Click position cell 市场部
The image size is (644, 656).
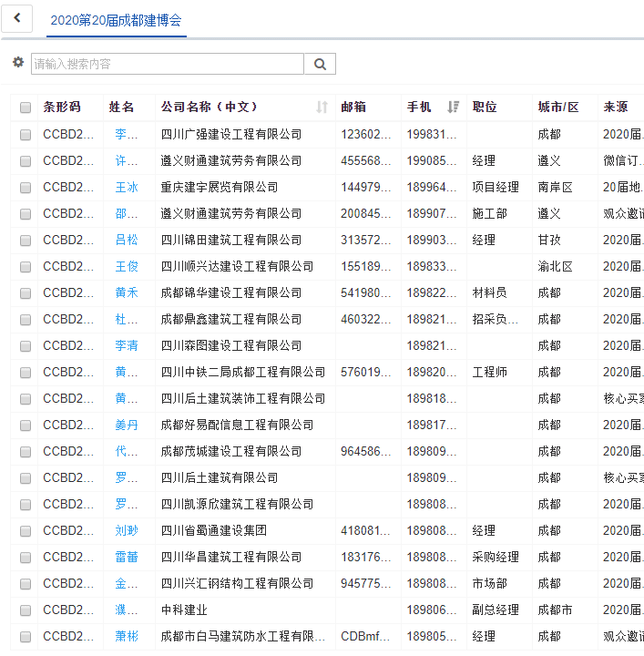click(490, 583)
